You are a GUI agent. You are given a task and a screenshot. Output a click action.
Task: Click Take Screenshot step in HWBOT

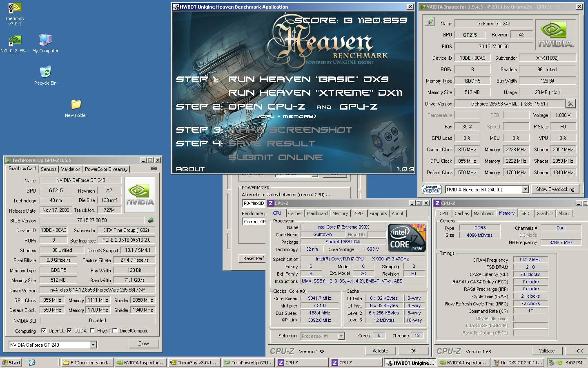point(290,130)
